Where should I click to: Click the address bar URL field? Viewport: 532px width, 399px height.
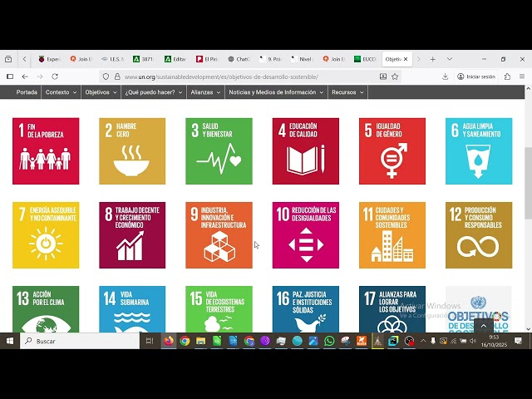point(249,76)
